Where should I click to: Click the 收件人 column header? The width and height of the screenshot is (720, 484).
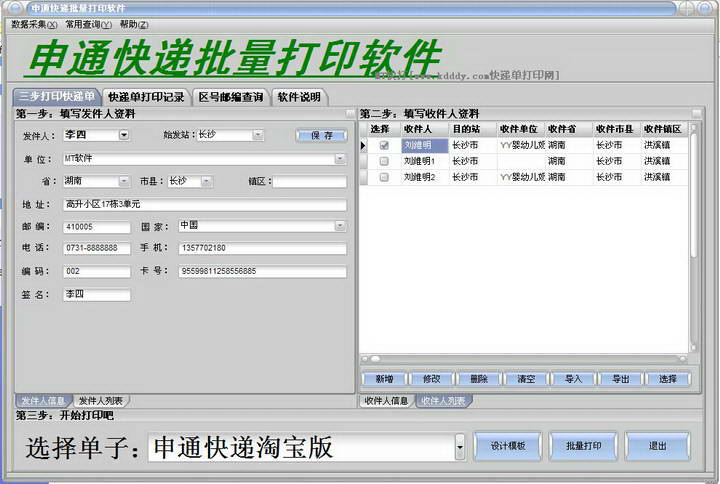point(425,129)
